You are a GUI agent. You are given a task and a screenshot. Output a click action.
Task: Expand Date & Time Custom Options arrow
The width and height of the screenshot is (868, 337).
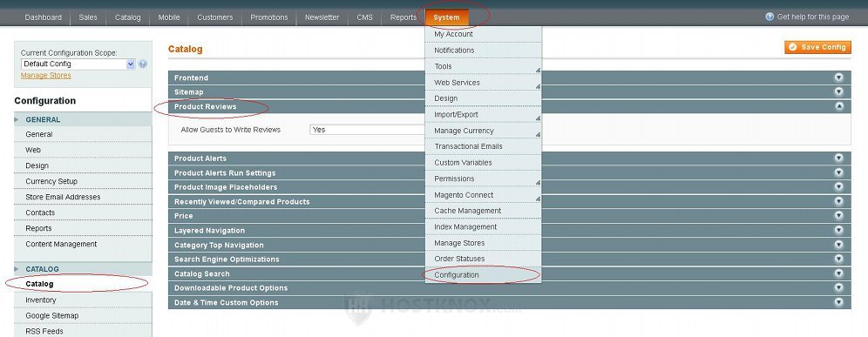838,302
